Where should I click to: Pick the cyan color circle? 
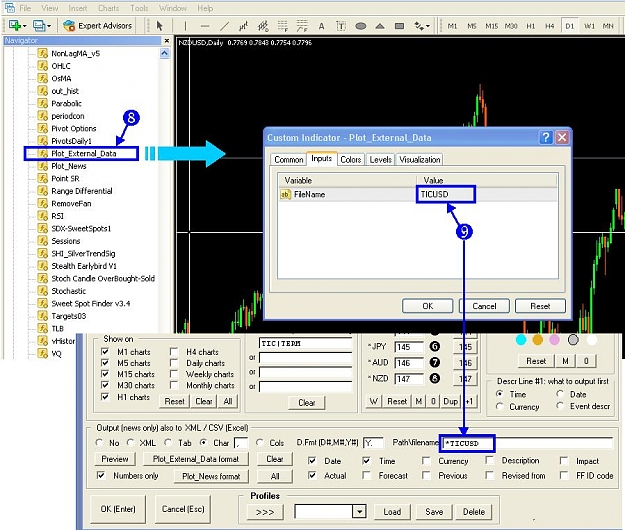pyautogui.click(x=521, y=340)
